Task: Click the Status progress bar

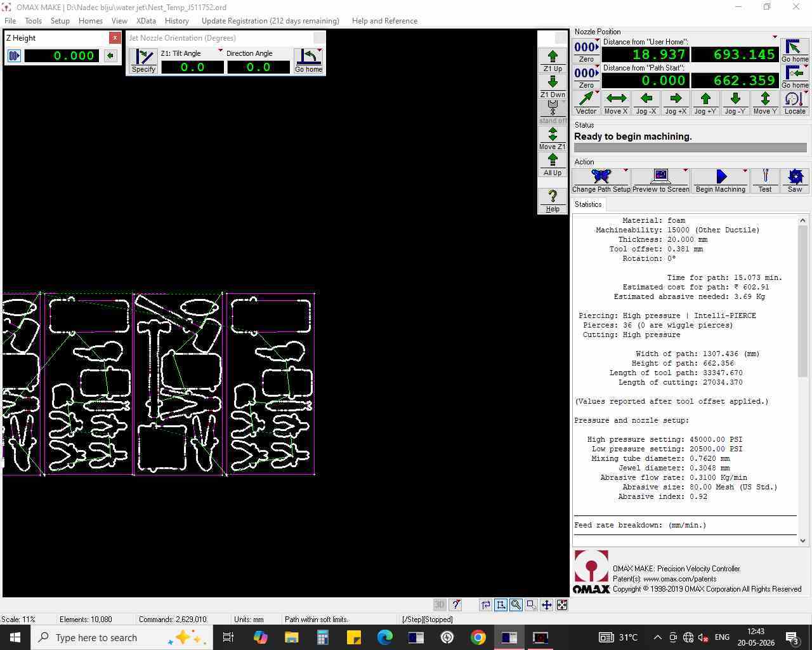Action: coord(690,148)
